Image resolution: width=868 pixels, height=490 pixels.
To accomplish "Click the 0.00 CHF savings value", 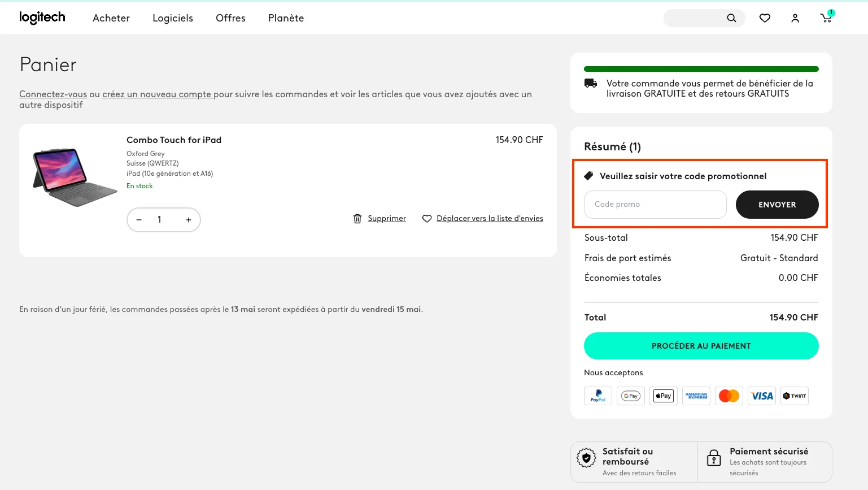I will point(799,278).
